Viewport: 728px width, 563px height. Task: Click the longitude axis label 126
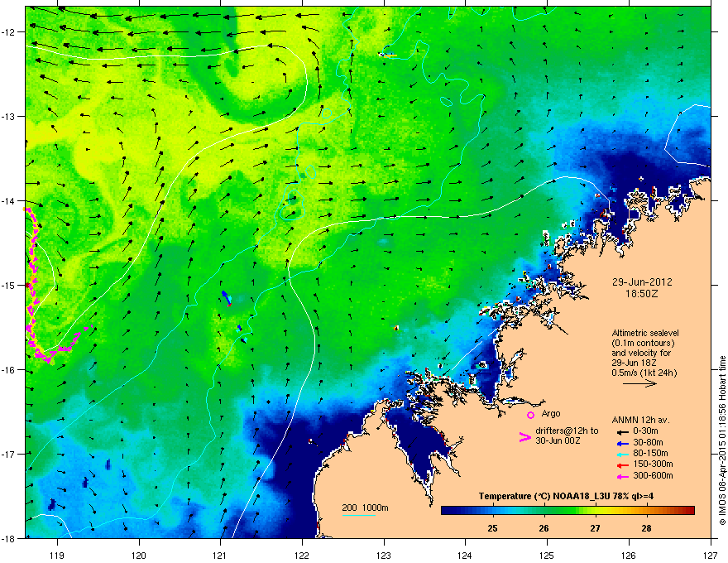coord(629,555)
